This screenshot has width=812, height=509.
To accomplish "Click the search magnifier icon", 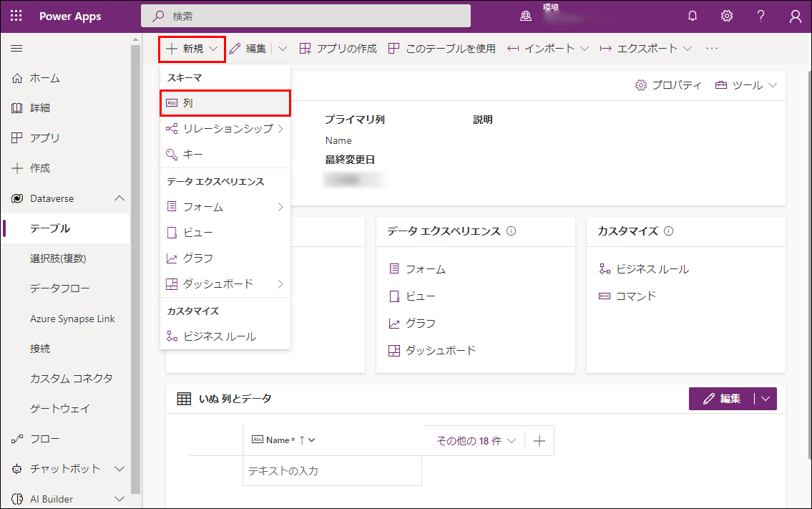I will (x=158, y=16).
